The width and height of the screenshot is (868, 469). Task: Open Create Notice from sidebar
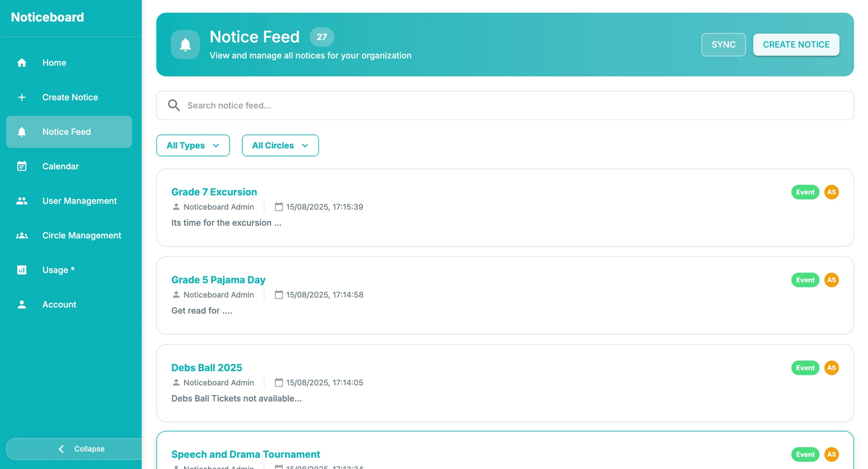[x=69, y=97]
